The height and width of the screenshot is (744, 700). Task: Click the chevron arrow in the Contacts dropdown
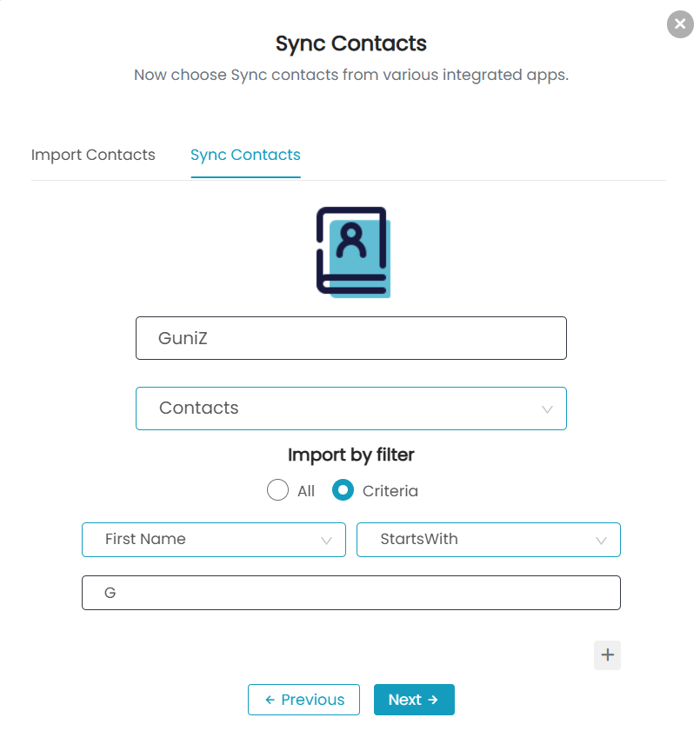(547, 409)
